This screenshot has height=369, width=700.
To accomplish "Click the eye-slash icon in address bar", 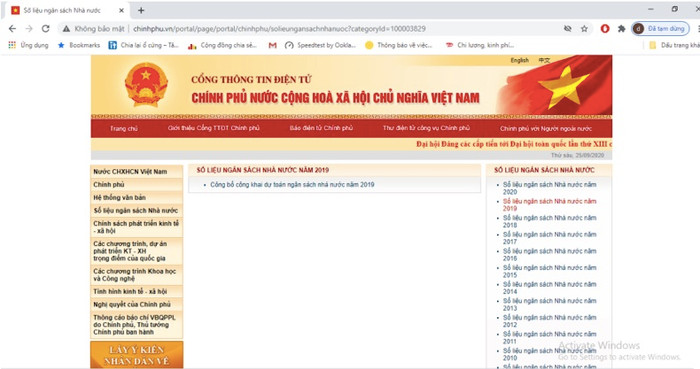I will coord(567,29).
